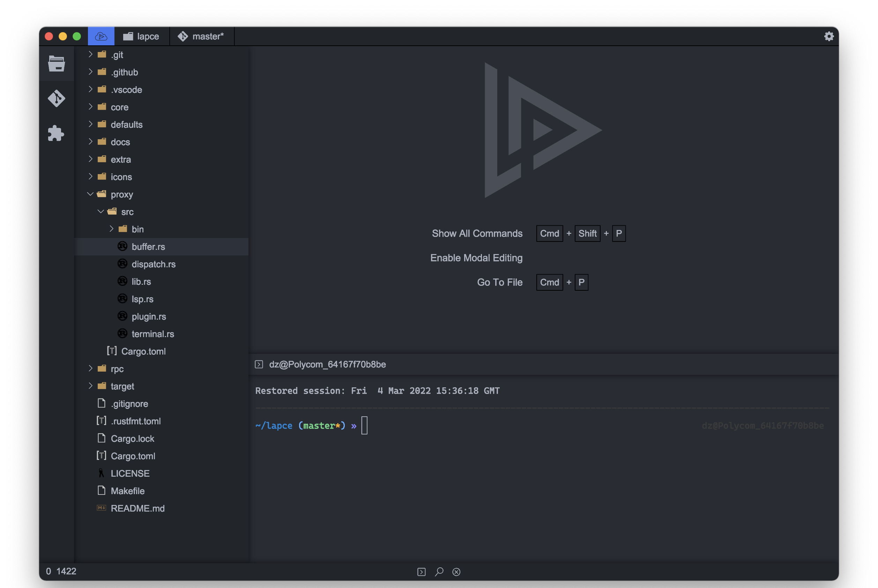Click the 1422 warnings count in status bar
Screen dimensions: 878x588
66,571
